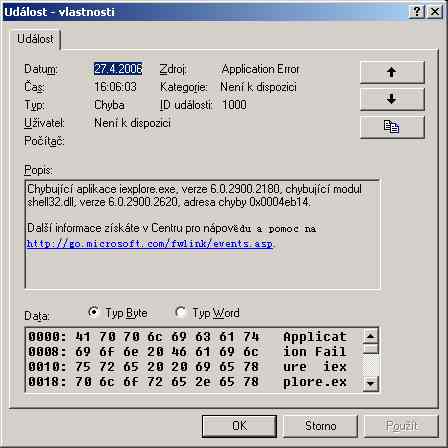Click the highlighted date 27.4.2006
This screenshot has width=448, height=448.
tap(118, 69)
